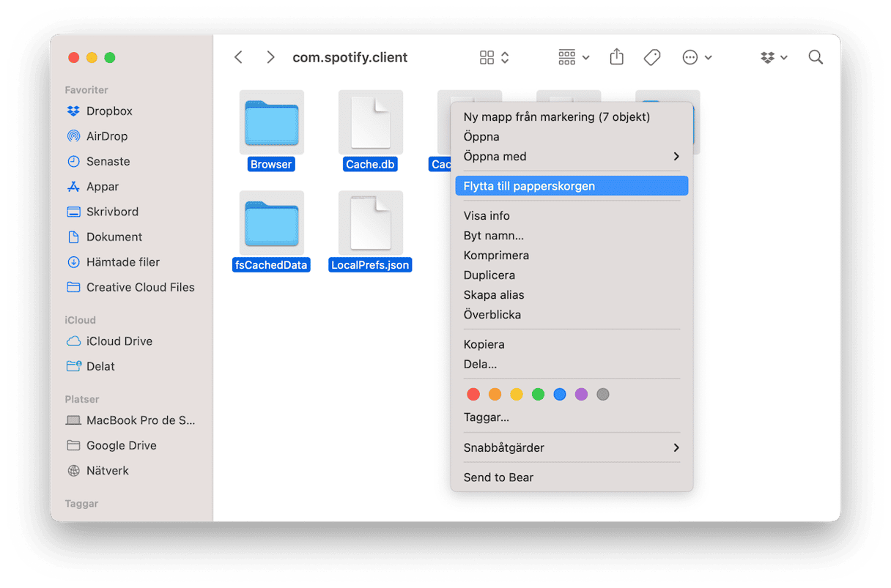Click the Tags icon in toolbar

(x=651, y=57)
